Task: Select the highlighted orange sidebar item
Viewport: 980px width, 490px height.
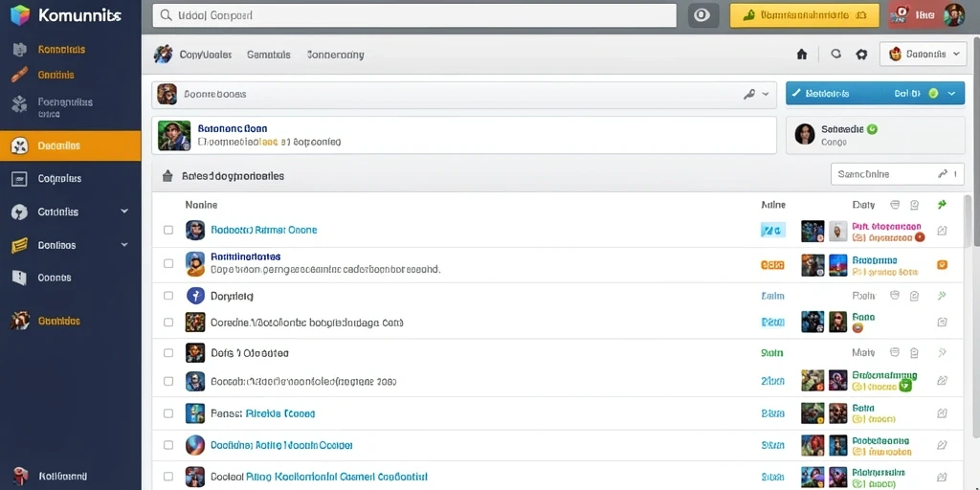Action: pos(71,145)
